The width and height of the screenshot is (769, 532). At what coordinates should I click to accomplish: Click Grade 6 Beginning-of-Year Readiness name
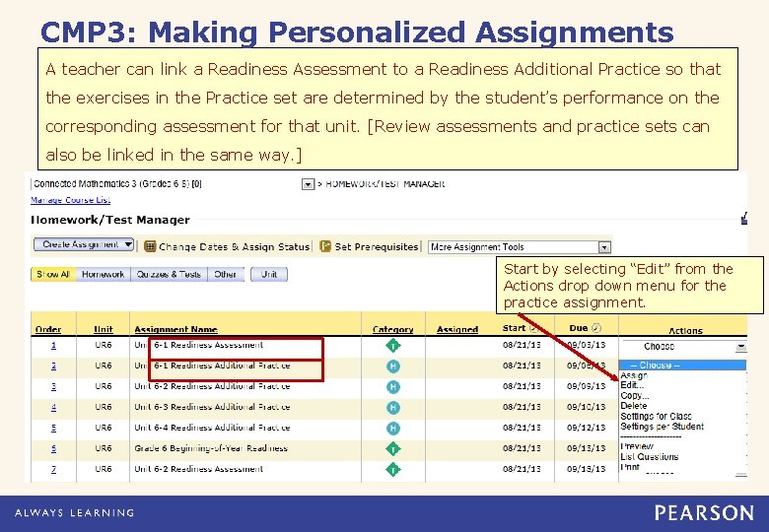(x=211, y=448)
